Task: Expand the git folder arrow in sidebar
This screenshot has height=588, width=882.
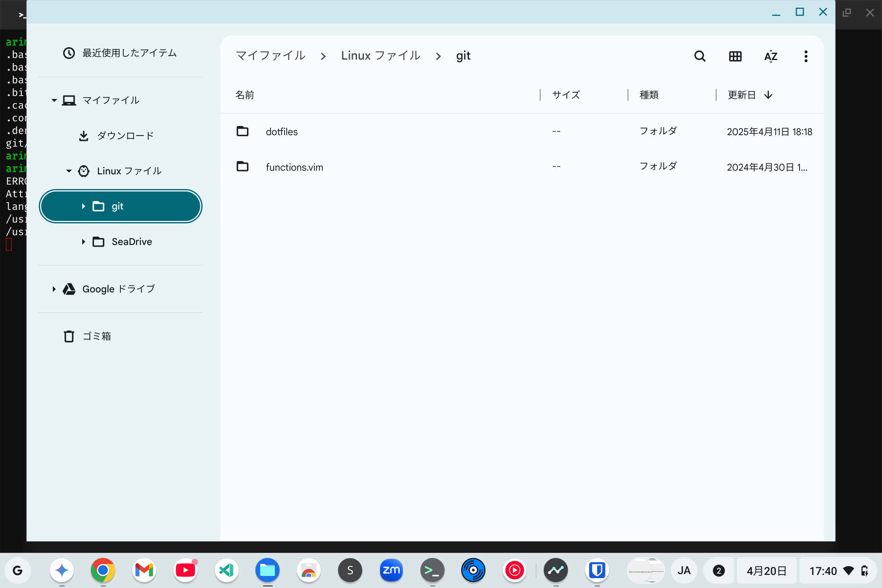Action: click(83, 206)
